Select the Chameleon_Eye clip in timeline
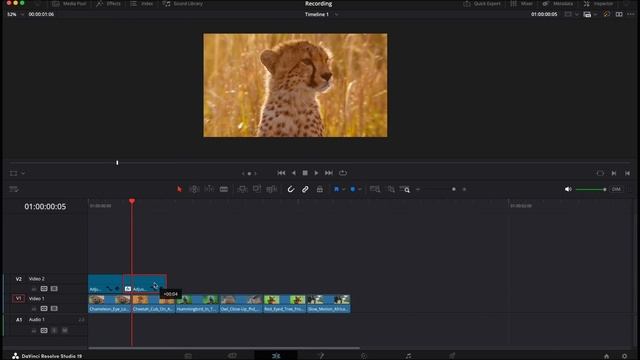 pyautogui.click(x=109, y=304)
